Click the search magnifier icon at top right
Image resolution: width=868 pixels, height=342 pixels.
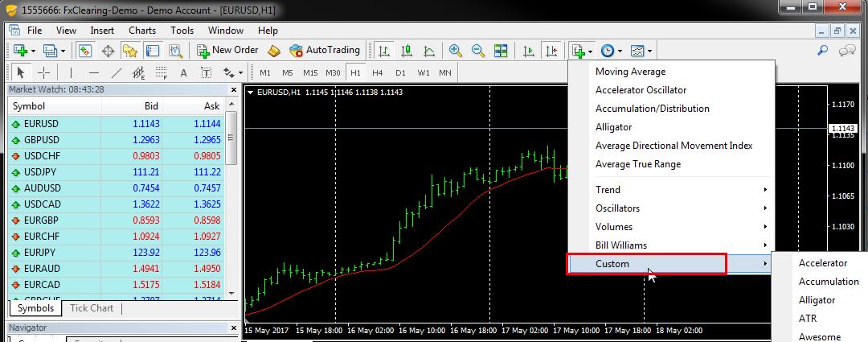822,51
